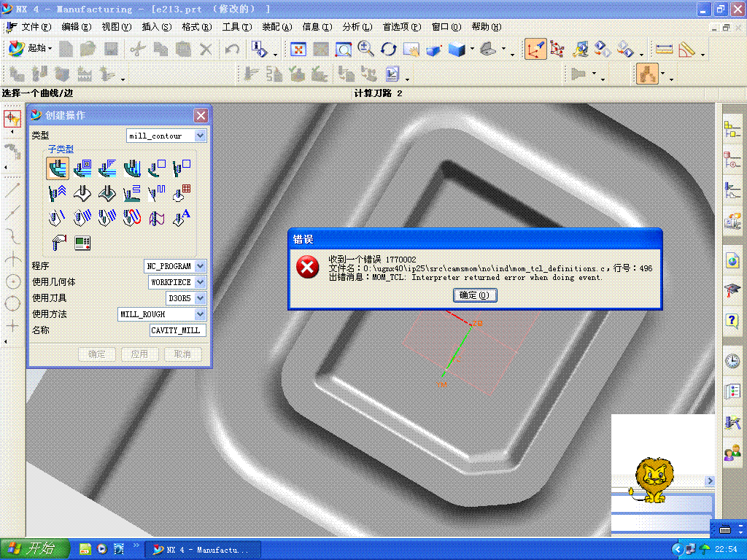Open the 类型 mill_contour dropdown
The width and height of the screenshot is (747, 560).
(x=200, y=136)
